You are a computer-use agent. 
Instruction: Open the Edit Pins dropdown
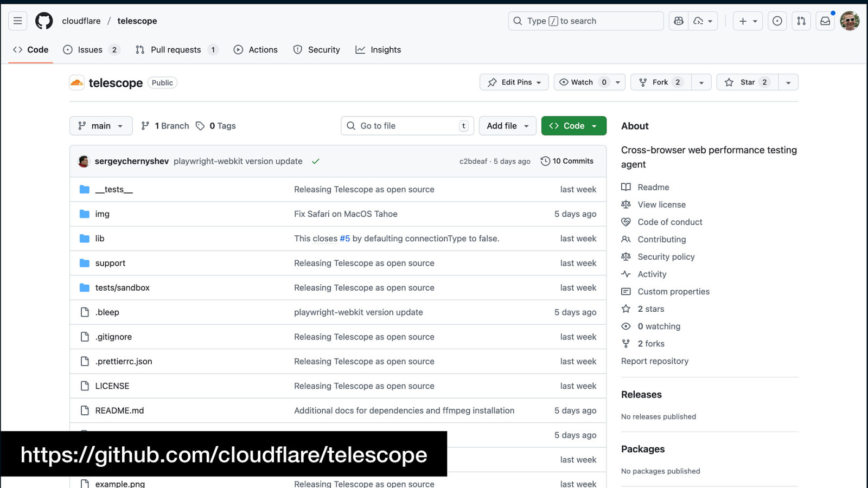coord(514,82)
